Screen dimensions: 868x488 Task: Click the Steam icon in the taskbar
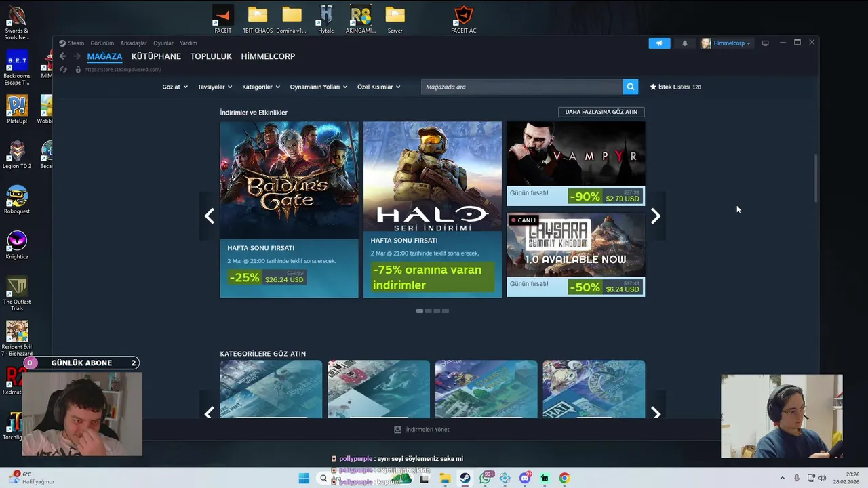click(465, 479)
